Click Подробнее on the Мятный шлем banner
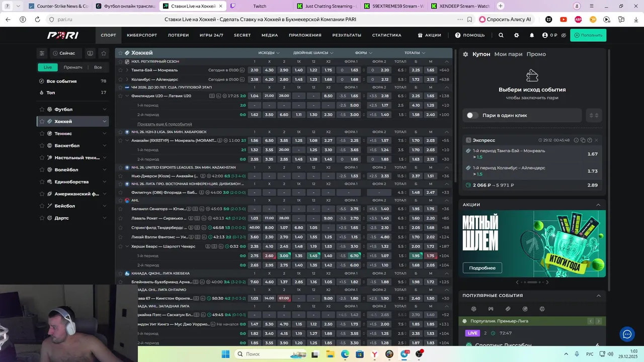 (482, 268)
